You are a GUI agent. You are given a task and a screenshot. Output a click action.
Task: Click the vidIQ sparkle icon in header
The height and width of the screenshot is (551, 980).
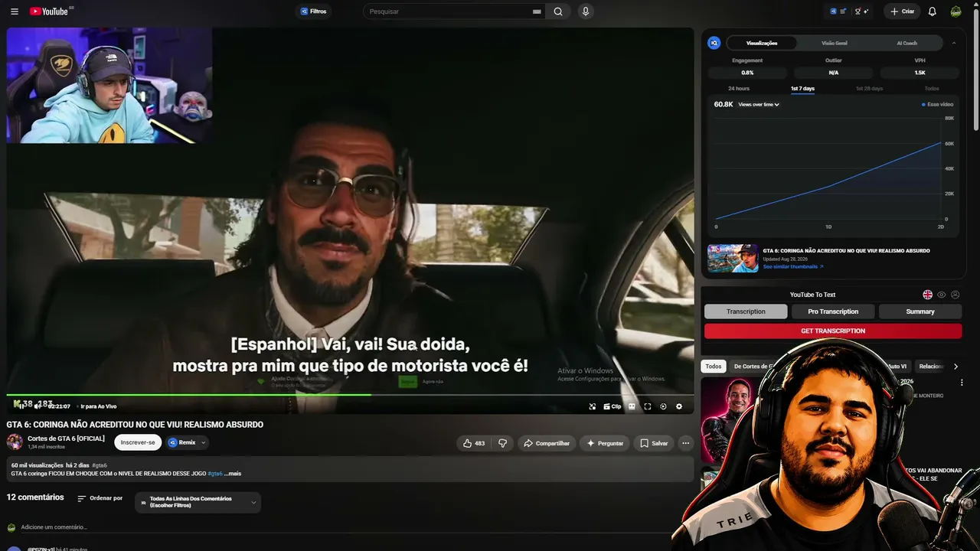tap(866, 11)
